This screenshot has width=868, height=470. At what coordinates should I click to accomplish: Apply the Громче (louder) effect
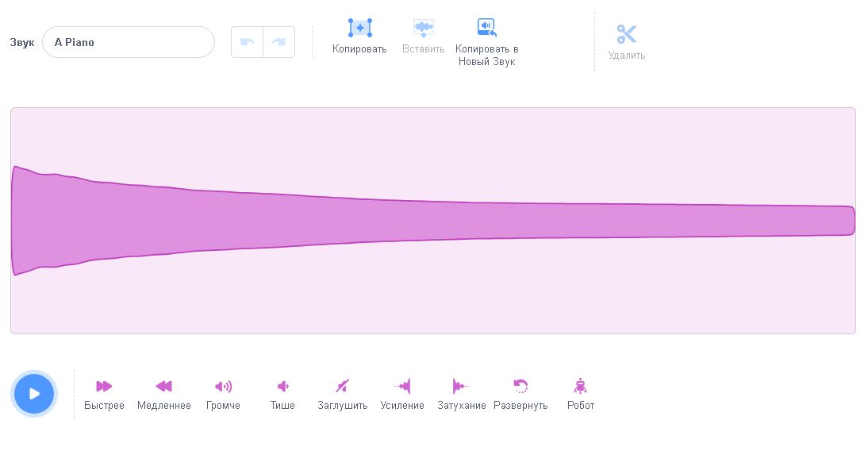pos(223,387)
